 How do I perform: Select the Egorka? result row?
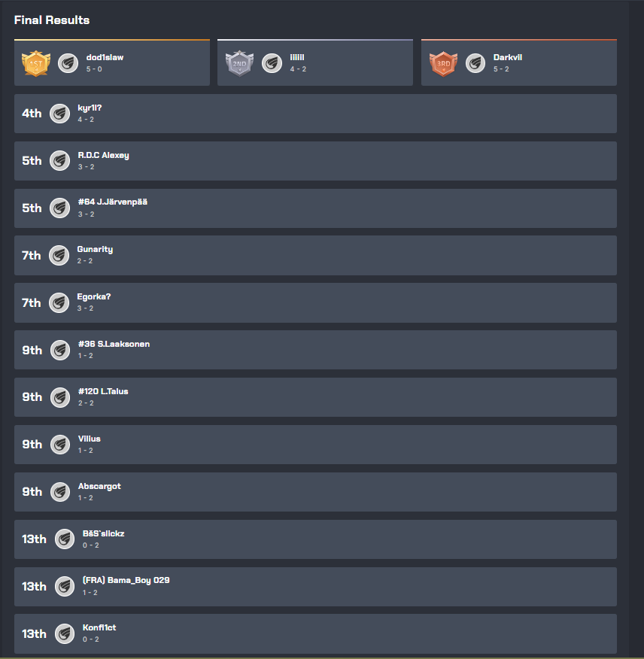pyautogui.click(x=315, y=302)
